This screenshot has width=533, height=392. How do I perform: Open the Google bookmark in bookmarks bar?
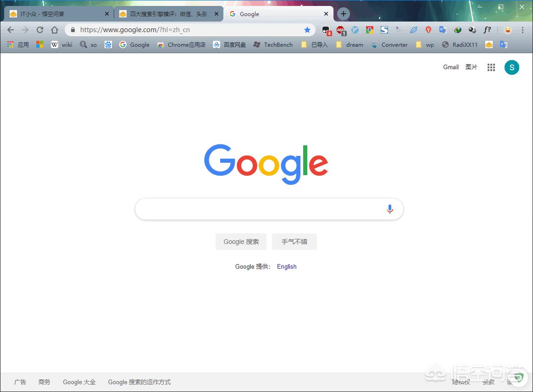click(x=134, y=44)
